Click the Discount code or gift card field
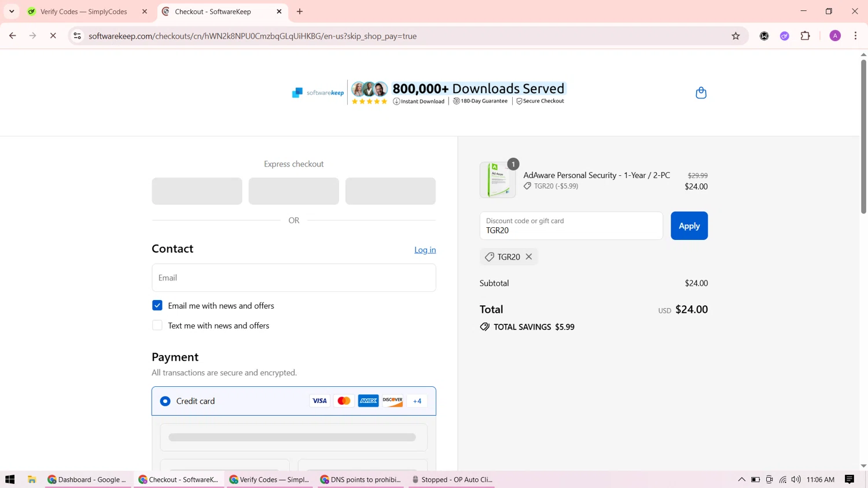 tap(571, 226)
